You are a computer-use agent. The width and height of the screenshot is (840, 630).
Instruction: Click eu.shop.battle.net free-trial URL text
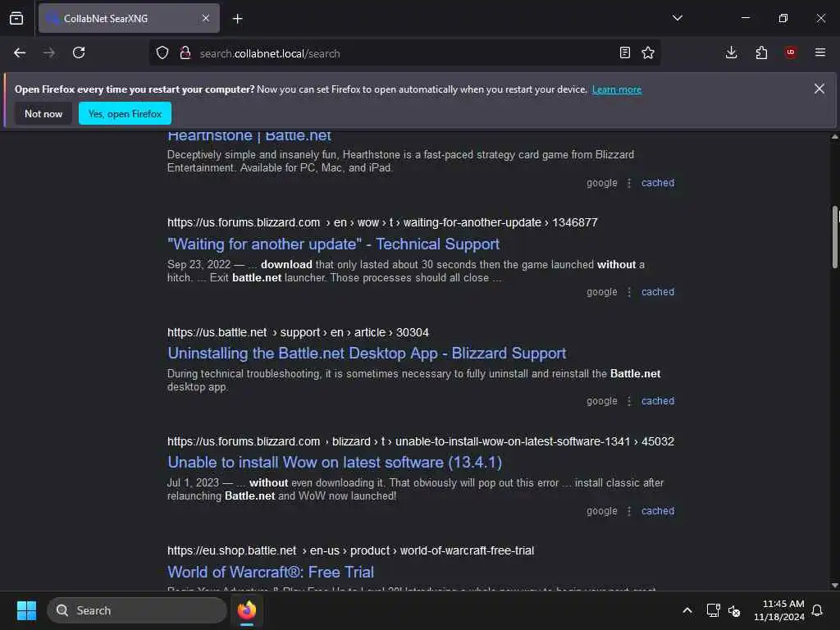(x=350, y=550)
